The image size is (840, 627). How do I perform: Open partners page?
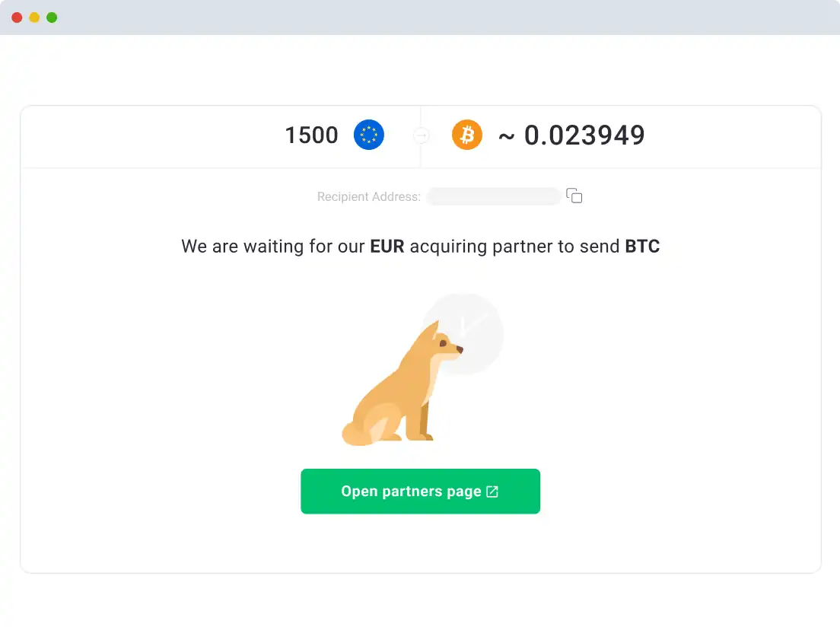click(420, 491)
